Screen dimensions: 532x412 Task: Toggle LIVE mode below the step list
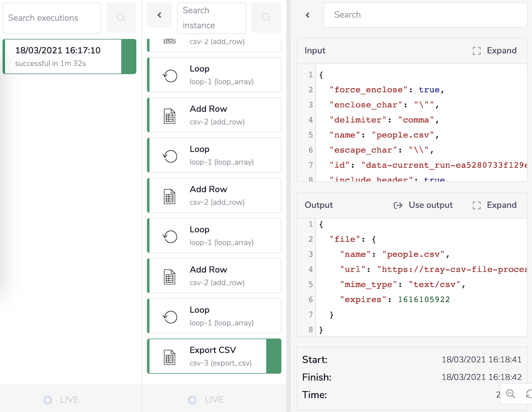tap(205, 399)
